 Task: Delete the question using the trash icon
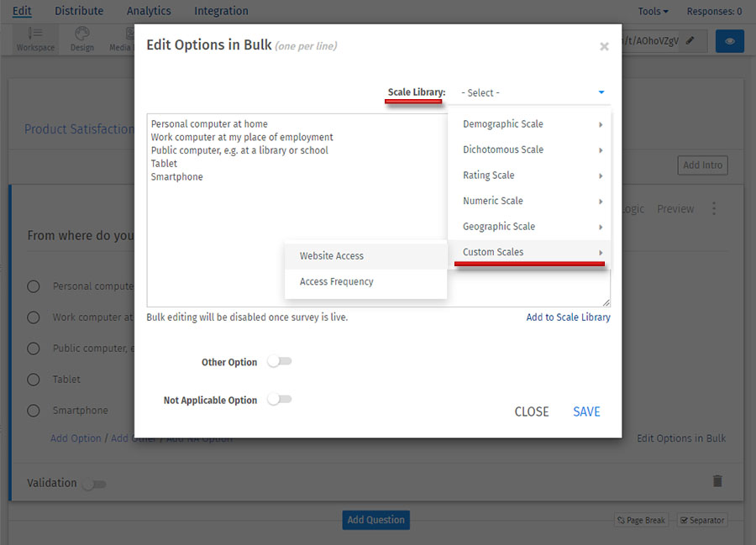click(x=717, y=480)
